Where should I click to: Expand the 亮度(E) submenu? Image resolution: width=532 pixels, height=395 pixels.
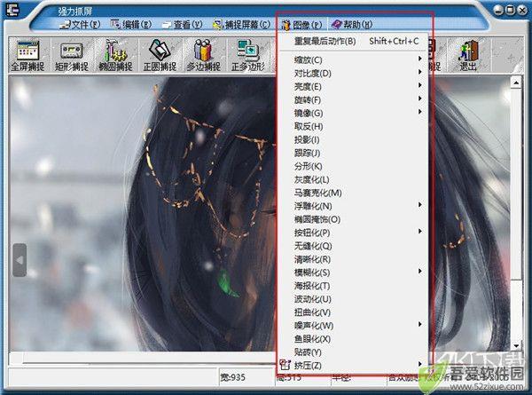tap(353, 86)
